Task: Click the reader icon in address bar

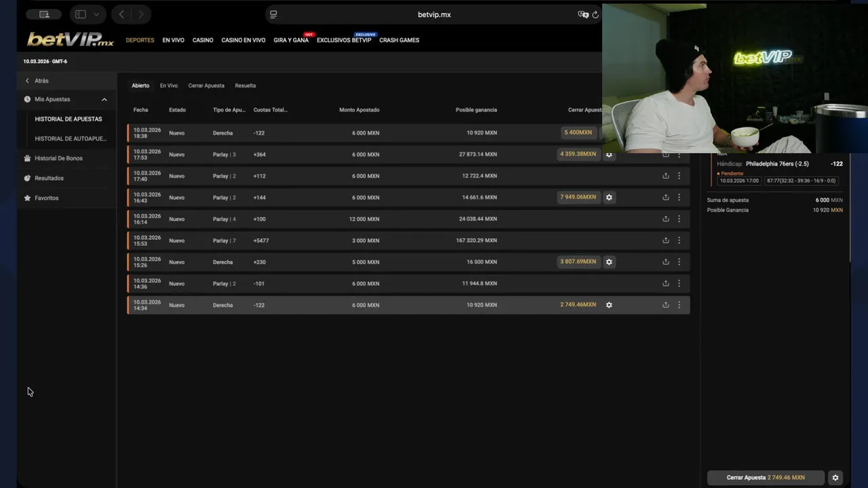Action: coord(273,14)
